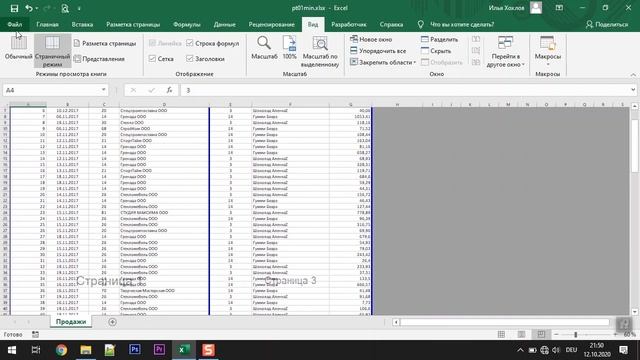The height and width of the screenshot is (360, 640).
Task: Click the Undo arrow
Action: point(28,8)
